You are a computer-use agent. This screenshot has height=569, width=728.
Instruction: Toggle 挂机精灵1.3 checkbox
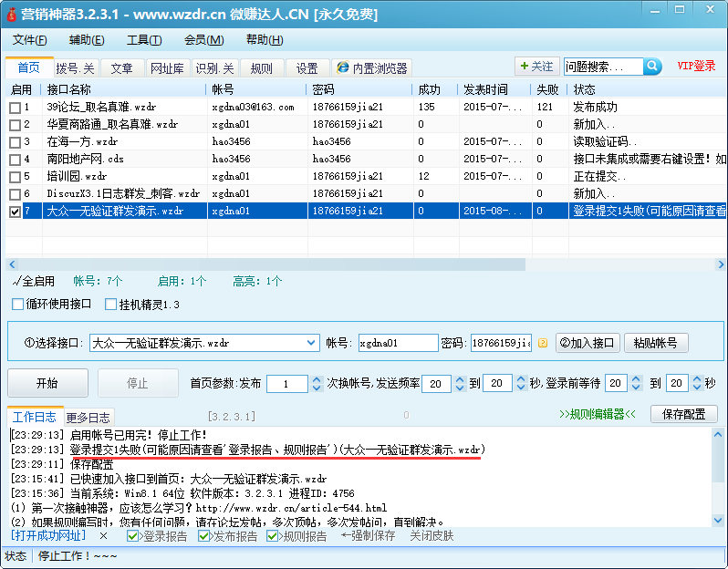click(x=110, y=305)
